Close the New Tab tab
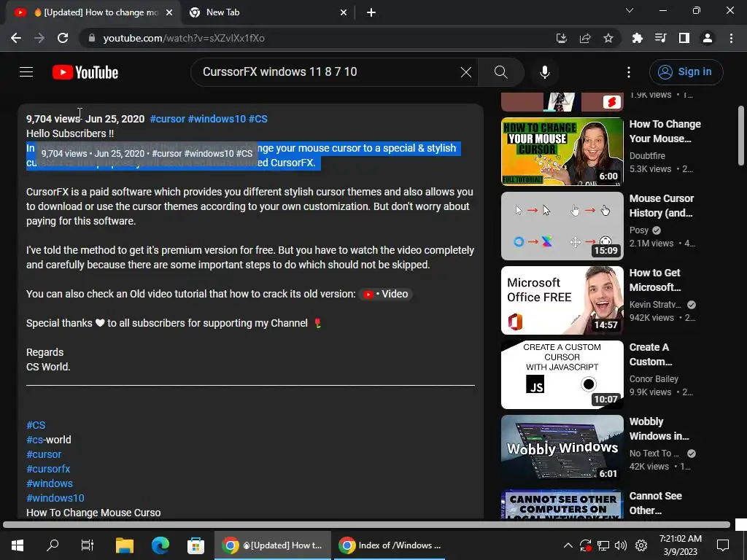 (344, 12)
